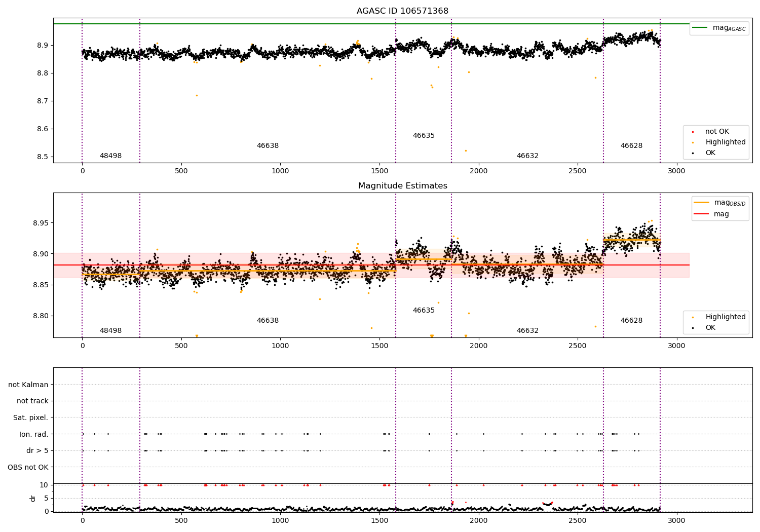Image resolution: width=760 pixels, height=532 pixels.
Task: Click the "OK" entry in the top plot's lower legend
Action: coord(710,153)
